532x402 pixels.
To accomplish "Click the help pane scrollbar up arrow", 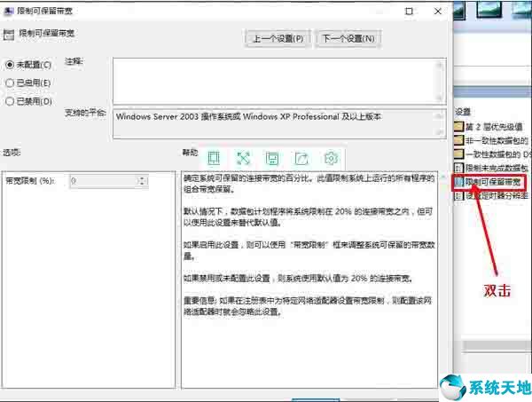I will (442, 177).
